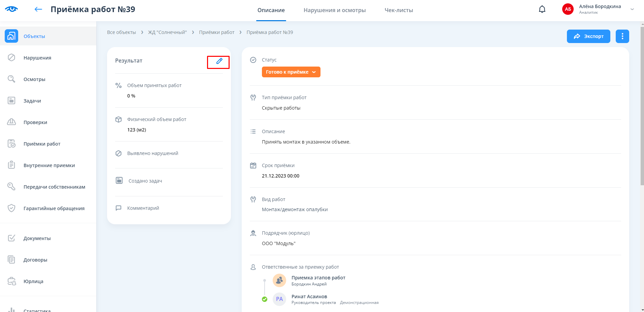Open Документы in sidebar

coord(37,238)
